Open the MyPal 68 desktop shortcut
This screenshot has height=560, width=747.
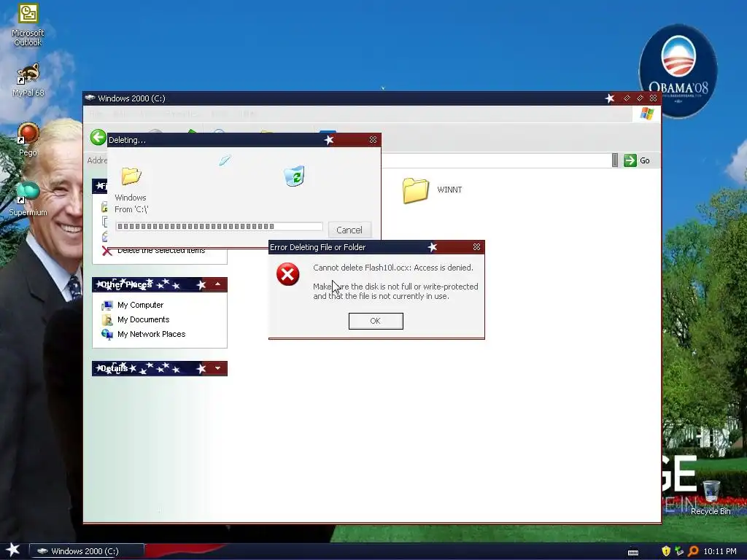pos(28,80)
